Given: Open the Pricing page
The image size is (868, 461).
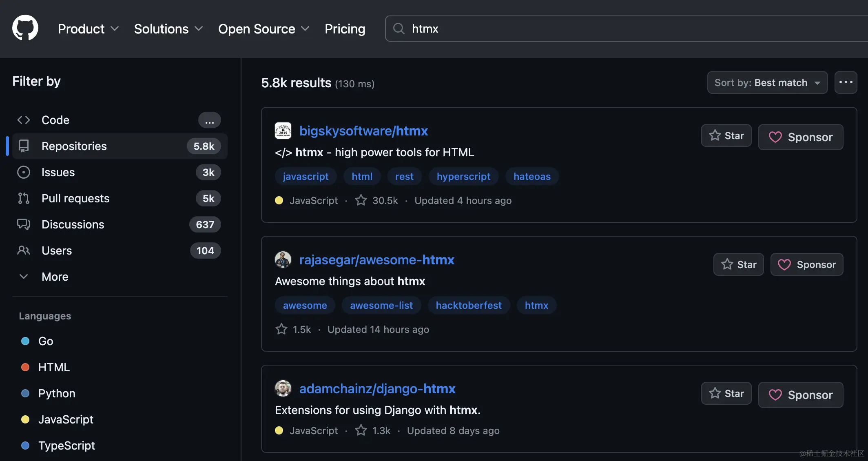Looking at the screenshot, I should (345, 29).
